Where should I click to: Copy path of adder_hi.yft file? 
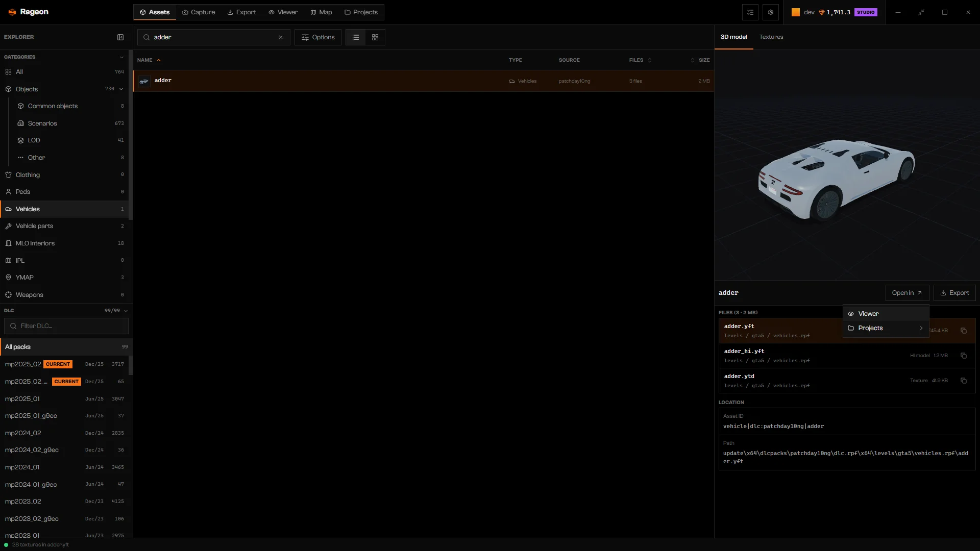click(964, 356)
